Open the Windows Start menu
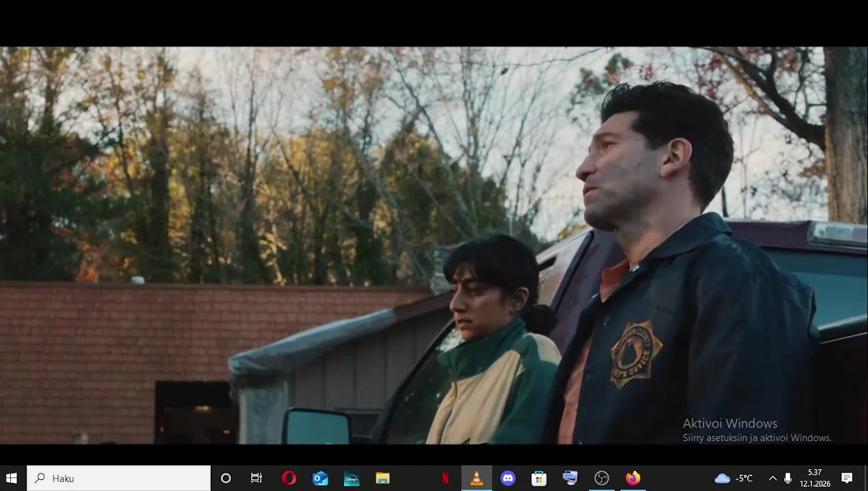 (12, 478)
